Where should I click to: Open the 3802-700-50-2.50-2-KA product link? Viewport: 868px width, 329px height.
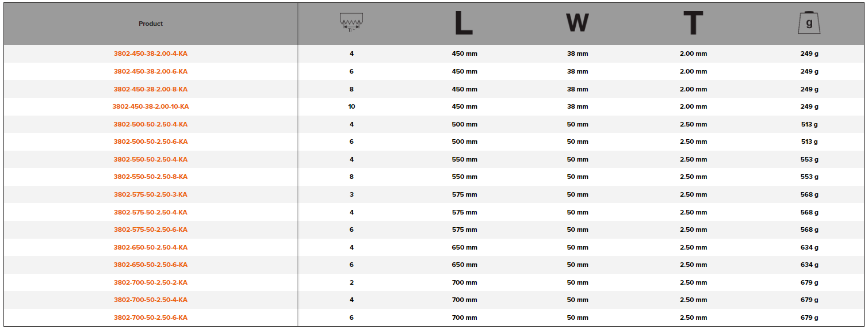[151, 283]
